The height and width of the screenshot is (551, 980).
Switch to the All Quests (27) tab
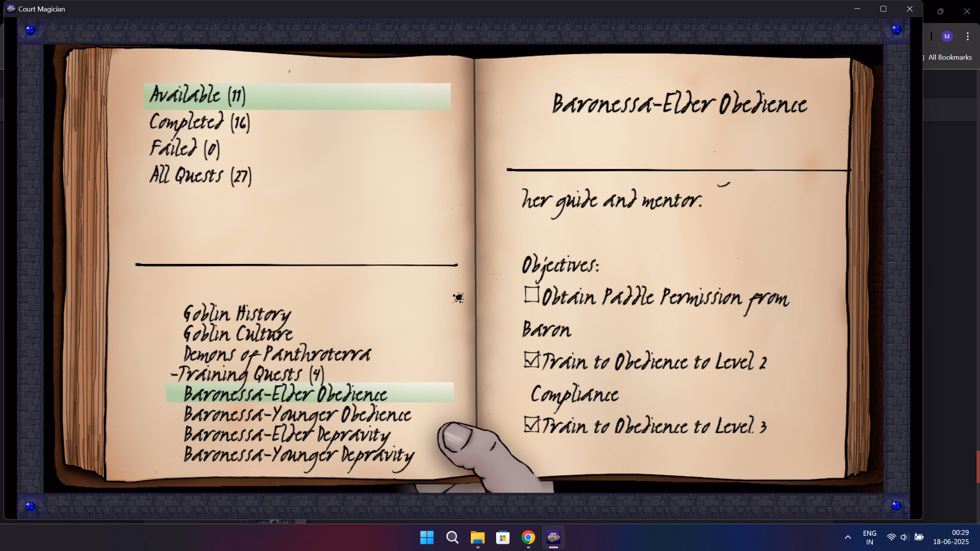tap(200, 176)
